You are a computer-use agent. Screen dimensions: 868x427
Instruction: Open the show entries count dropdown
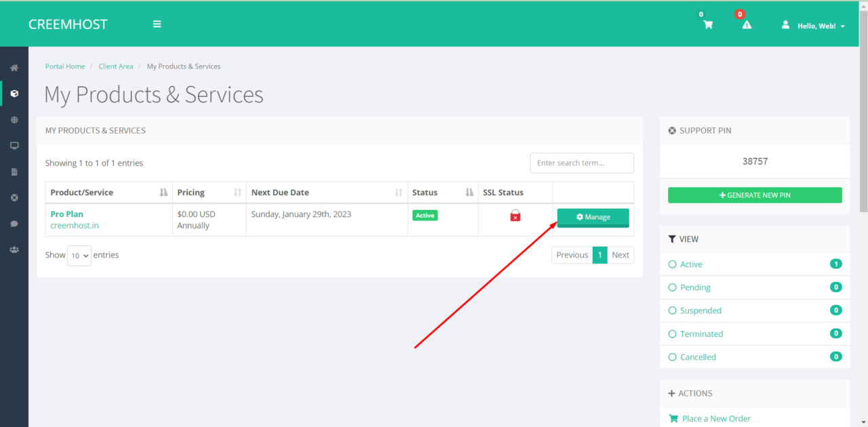(79, 256)
